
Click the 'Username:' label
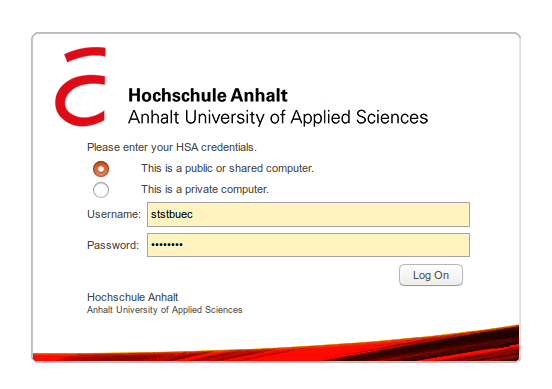(x=114, y=214)
